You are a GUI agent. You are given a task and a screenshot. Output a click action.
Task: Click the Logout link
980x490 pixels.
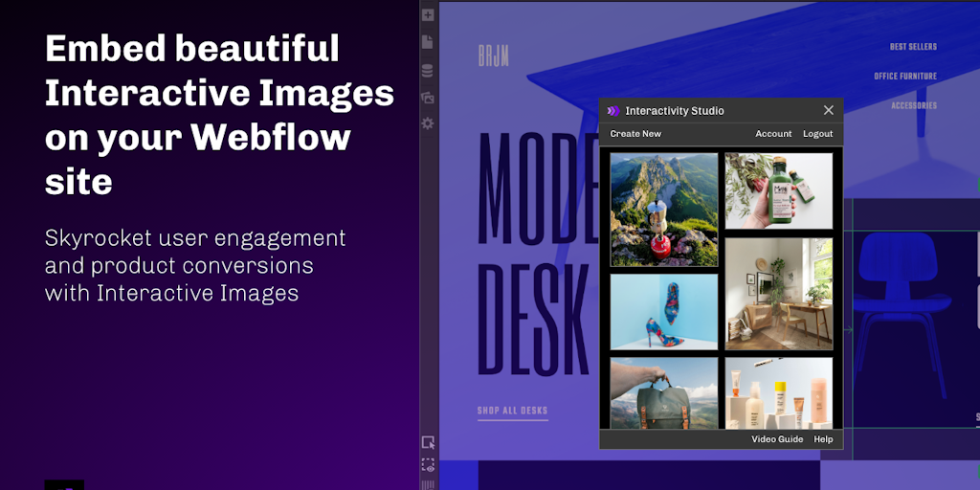817,134
